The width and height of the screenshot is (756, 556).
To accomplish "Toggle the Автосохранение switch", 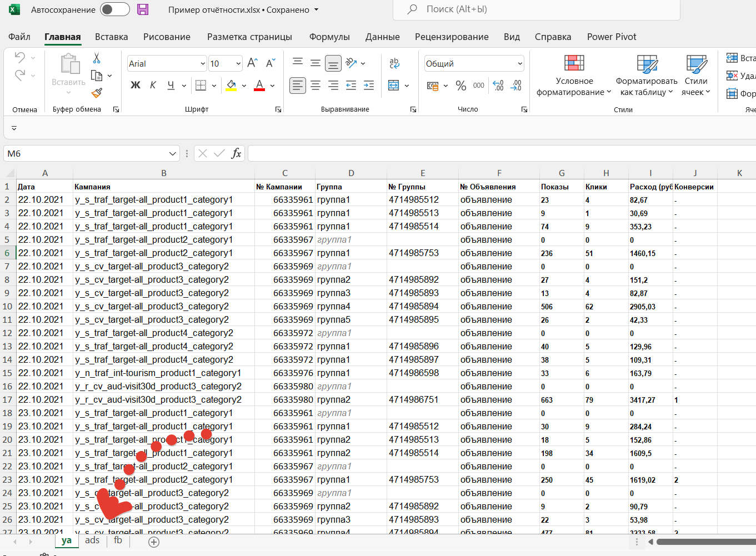I will (x=114, y=9).
